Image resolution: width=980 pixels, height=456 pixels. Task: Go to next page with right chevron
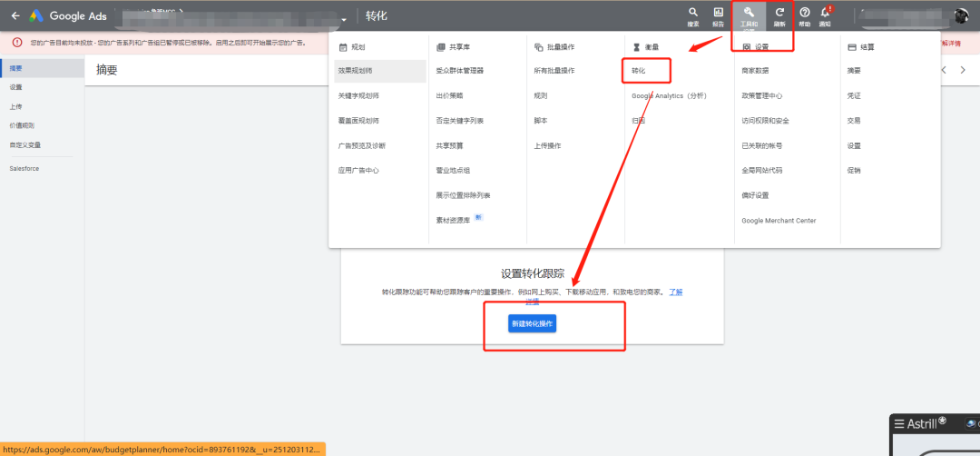pos(965,70)
